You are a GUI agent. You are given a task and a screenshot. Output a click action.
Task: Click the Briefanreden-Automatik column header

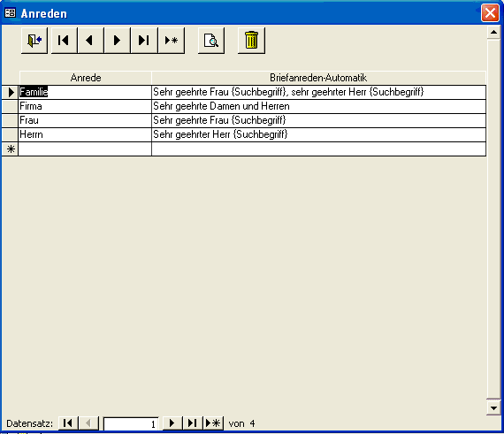coord(318,78)
